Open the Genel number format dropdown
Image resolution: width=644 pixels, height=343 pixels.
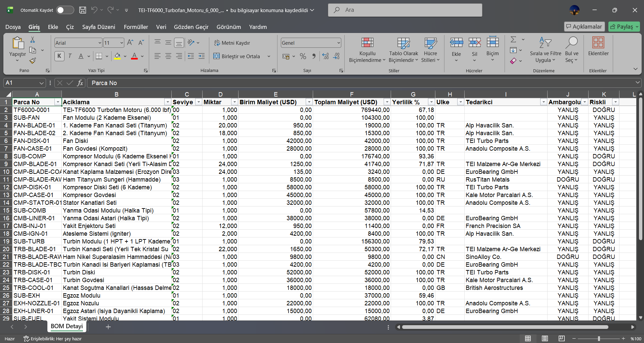point(339,43)
